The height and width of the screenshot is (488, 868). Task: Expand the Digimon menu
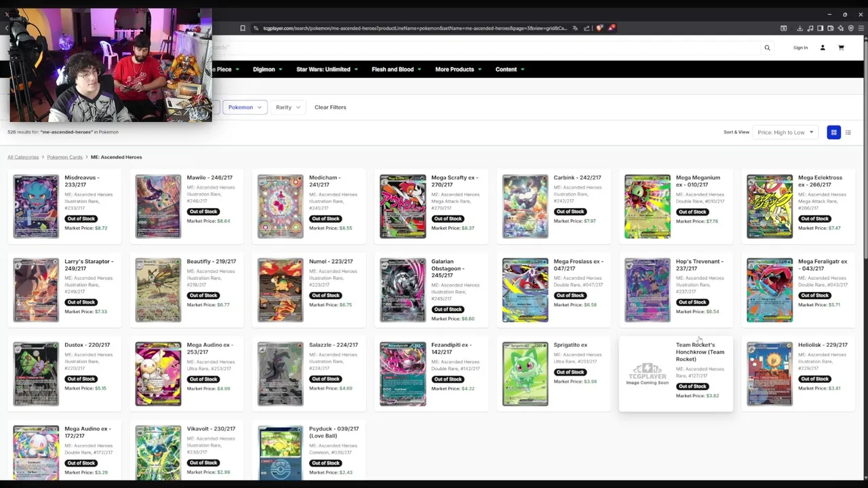point(267,69)
